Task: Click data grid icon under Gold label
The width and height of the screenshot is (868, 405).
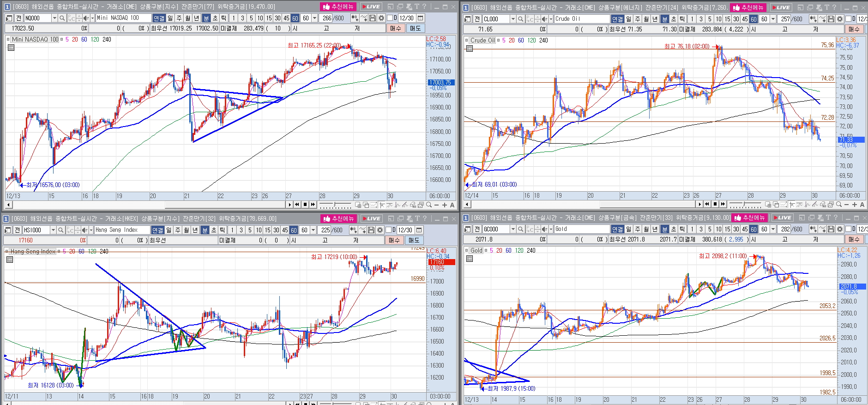Action: (x=470, y=259)
